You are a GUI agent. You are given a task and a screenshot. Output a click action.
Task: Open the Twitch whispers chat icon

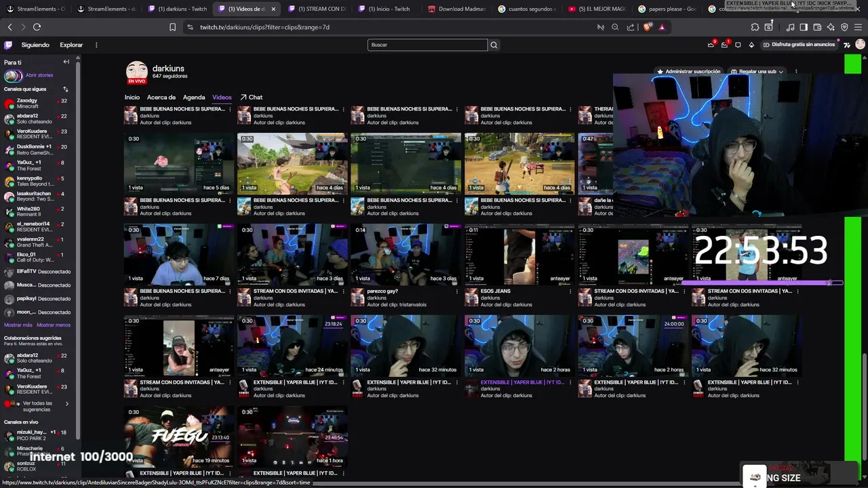pyautogui.click(x=738, y=45)
